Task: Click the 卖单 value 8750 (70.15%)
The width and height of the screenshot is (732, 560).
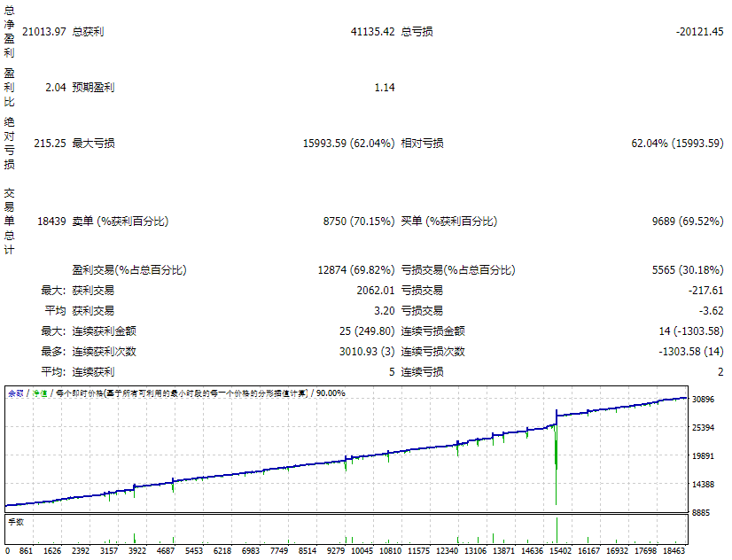Action: coord(358,221)
